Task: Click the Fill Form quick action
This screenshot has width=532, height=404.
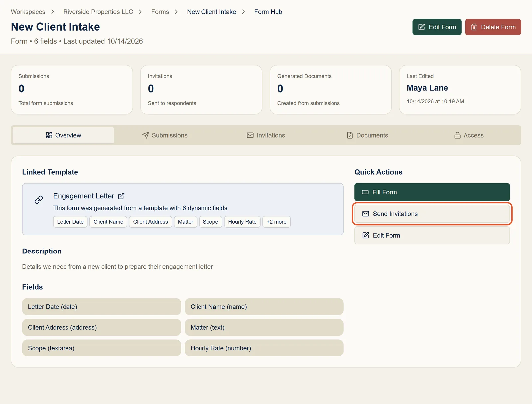Action: click(x=432, y=192)
